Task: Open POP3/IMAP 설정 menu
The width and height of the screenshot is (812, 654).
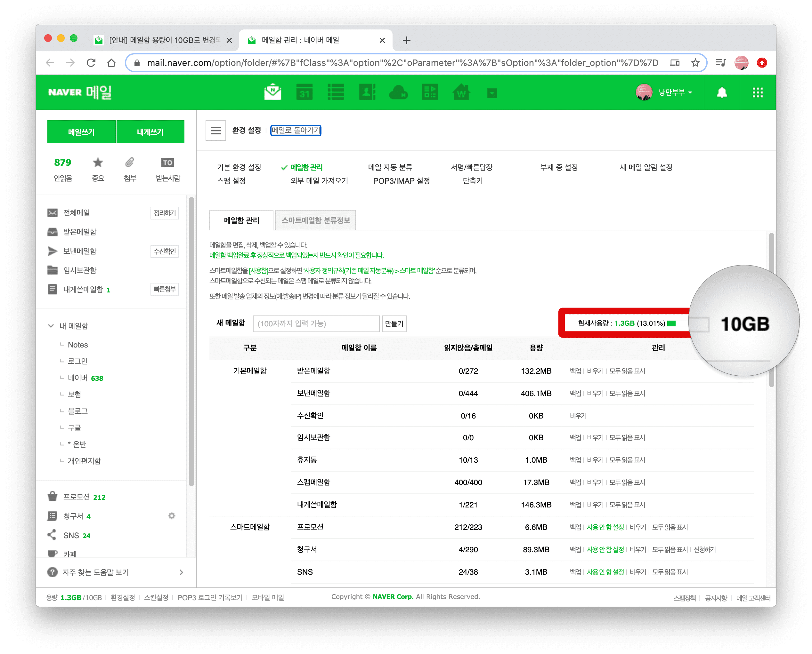Action: point(402,181)
